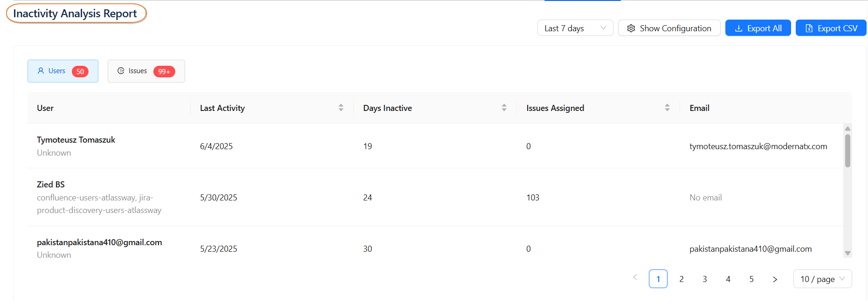Image resolution: width=868 pixels, height=303 pixels.
Task: Sort by Last Activity column arrows
Action: 341,108
